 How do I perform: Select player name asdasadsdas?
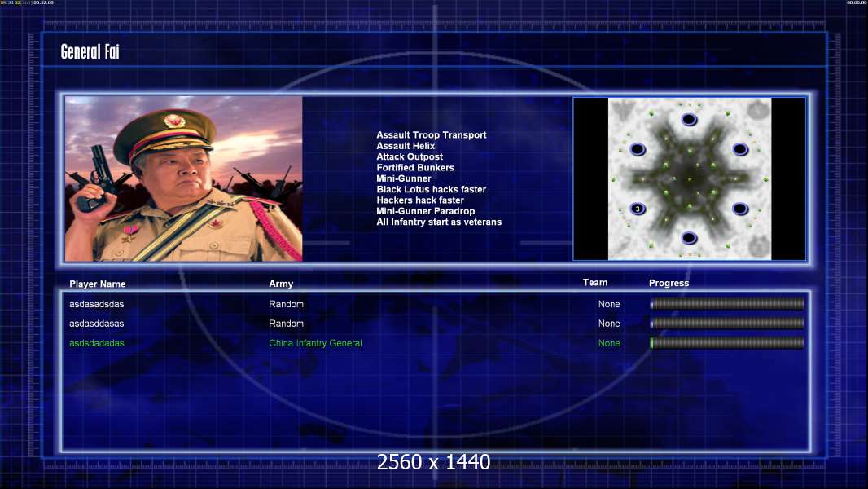coord(96,304)
